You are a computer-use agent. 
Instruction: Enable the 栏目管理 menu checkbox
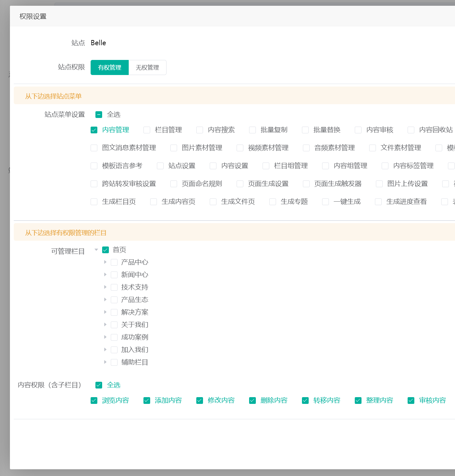coord(147,130)
